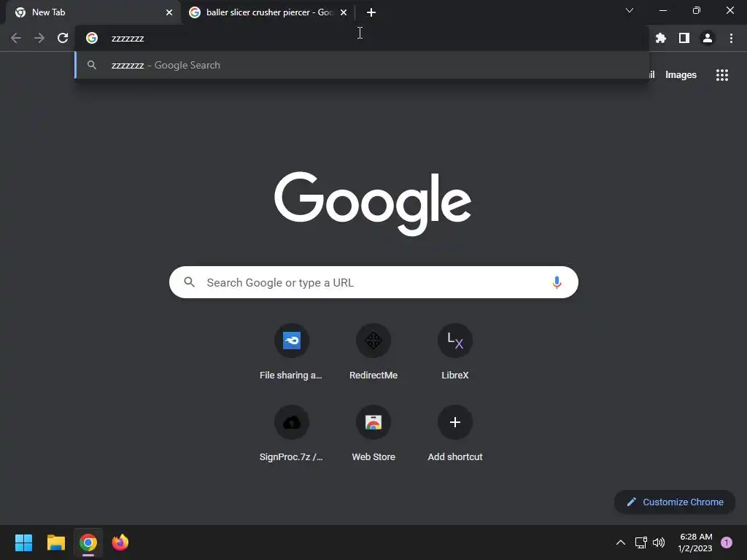Open the Chrome profile avatar
Screen dimensions: 747x560
pyautogui.click(x=708, y=38)
